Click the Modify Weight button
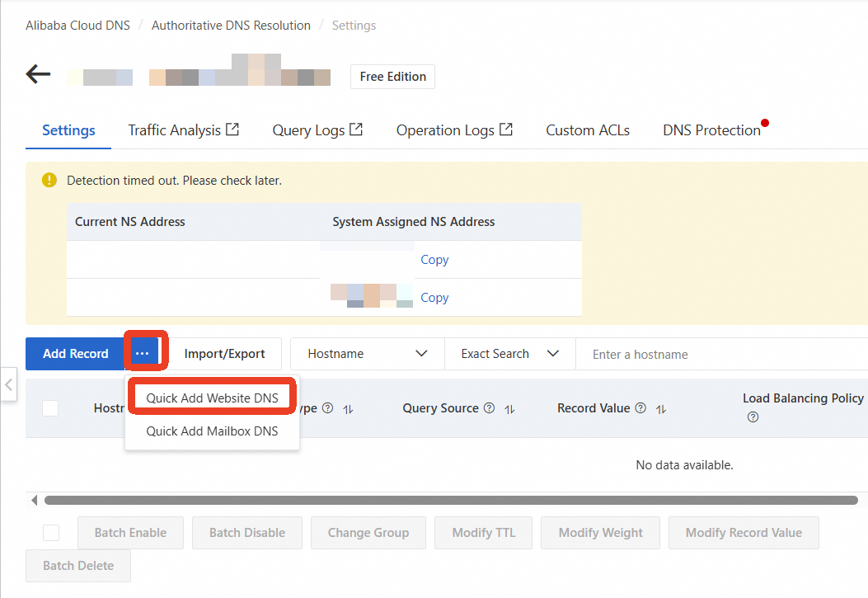Image resolution: width=868 pixels, height=598 pixels. pos(601,533)
